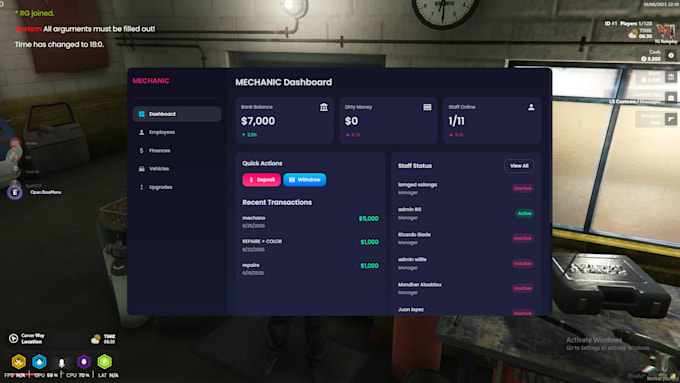The height and width of the screenshot is (383, 680).
Task: Click the server logo in top-right corner
Action: pyautogui.click(x=666, y=32)
